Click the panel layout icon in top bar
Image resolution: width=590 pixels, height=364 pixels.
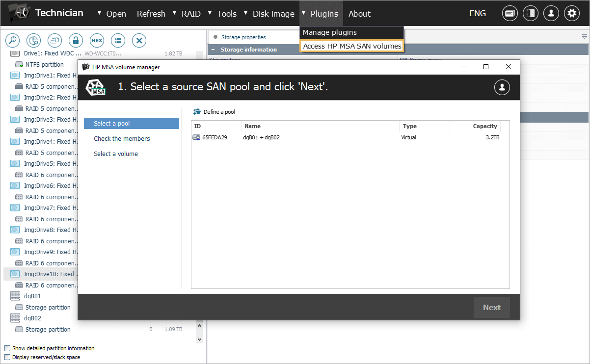[531, 14]
